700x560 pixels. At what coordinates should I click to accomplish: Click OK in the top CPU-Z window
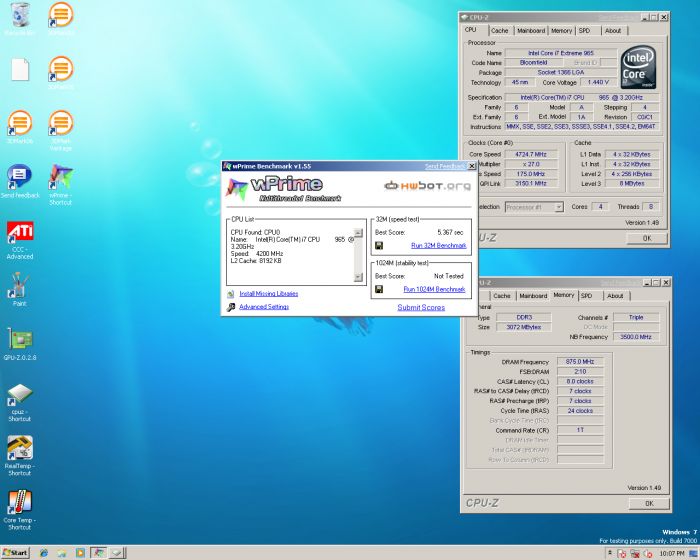[x=647, y=238]
